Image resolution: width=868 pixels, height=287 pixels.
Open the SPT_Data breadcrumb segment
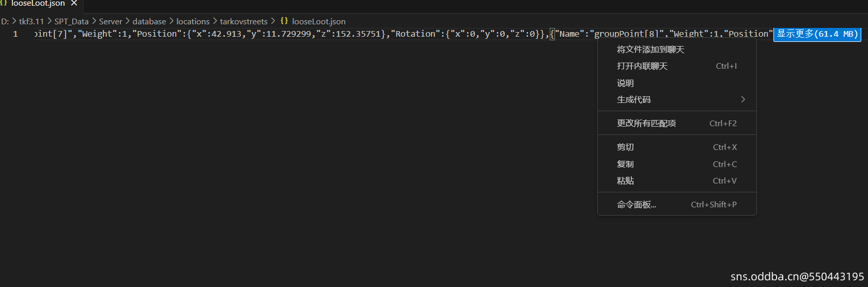click(71, 21)
